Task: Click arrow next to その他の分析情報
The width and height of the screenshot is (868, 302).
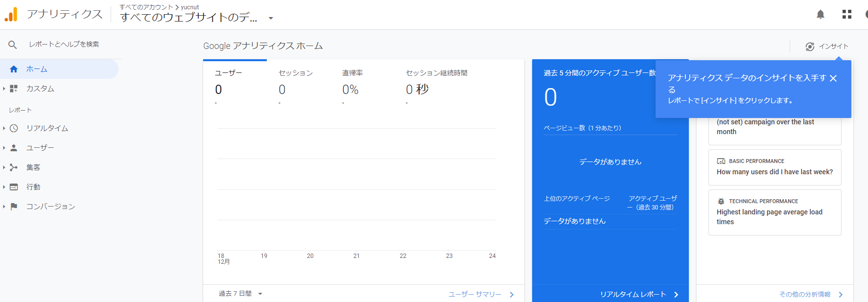Action: tap(841, 295)
